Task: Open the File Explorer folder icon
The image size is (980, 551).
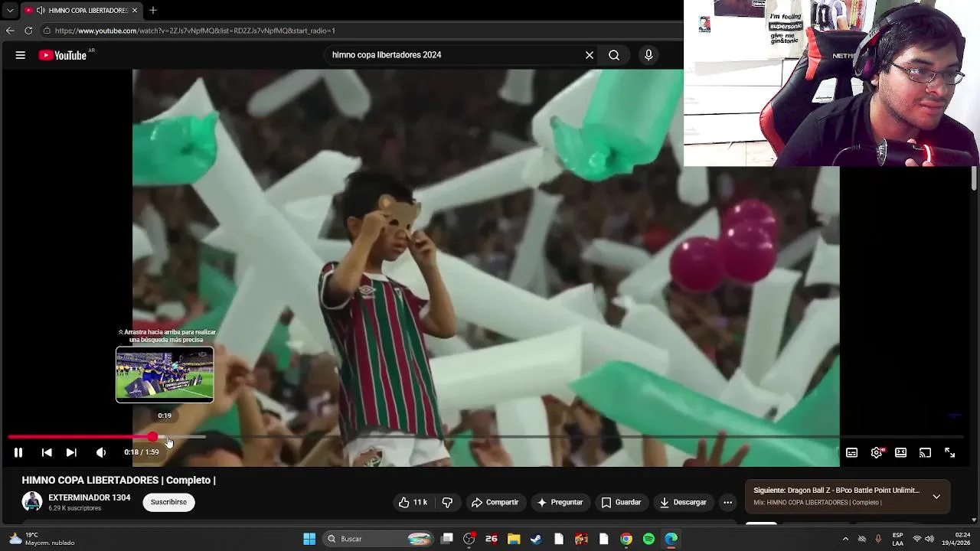Action: coord(514,539)
